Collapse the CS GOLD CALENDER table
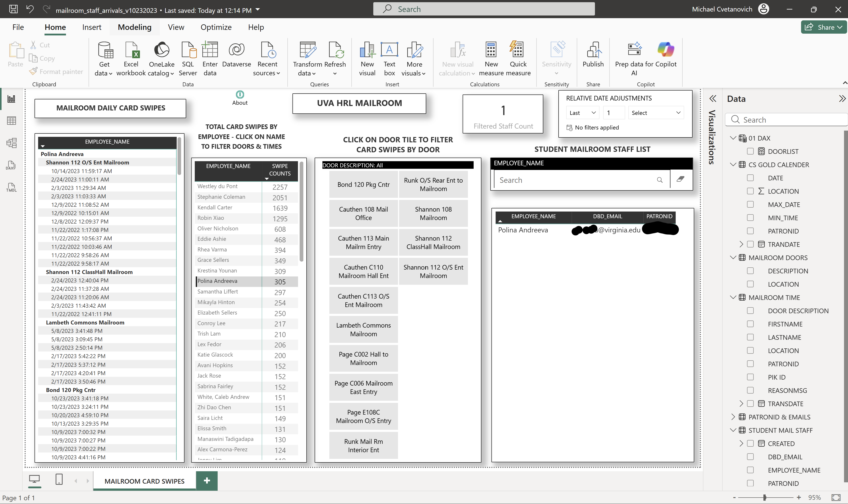 733,164
